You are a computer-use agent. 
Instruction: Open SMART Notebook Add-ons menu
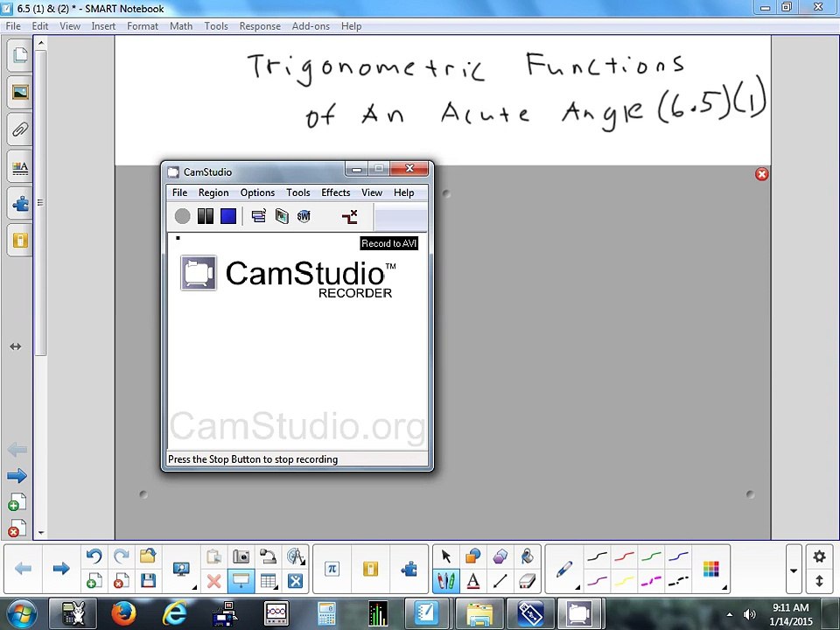[x=311, y=26]
